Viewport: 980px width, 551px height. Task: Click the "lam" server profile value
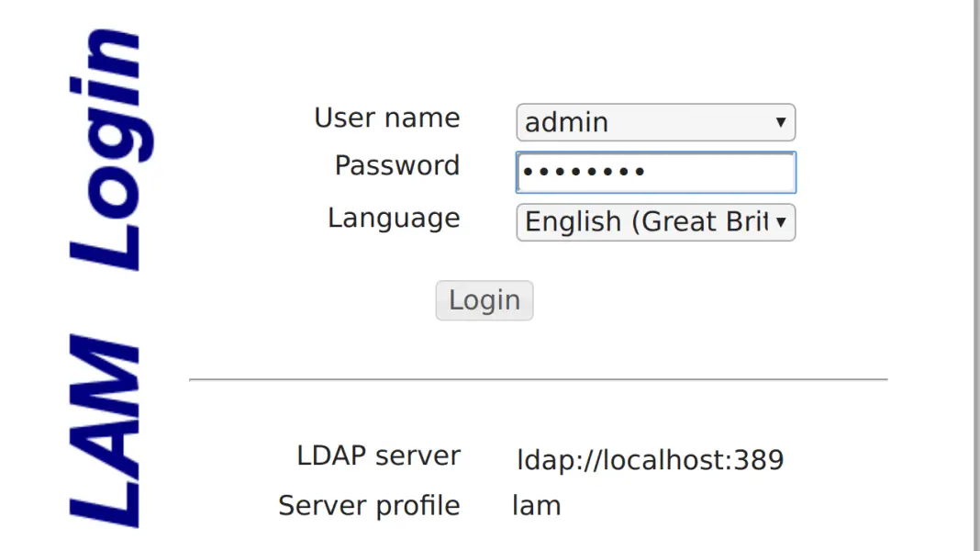(536, 505)
